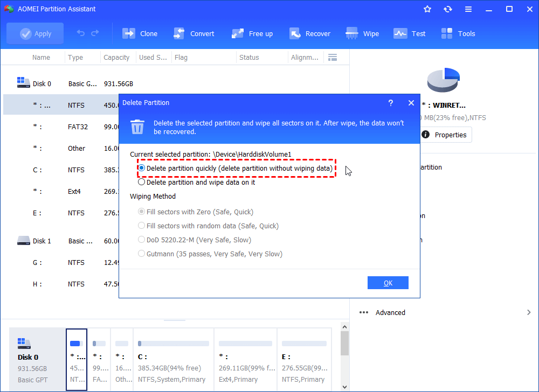Screen dimensions: 539x392
Task: Select the Disk 1 row in list
Action: click(61, 241)
